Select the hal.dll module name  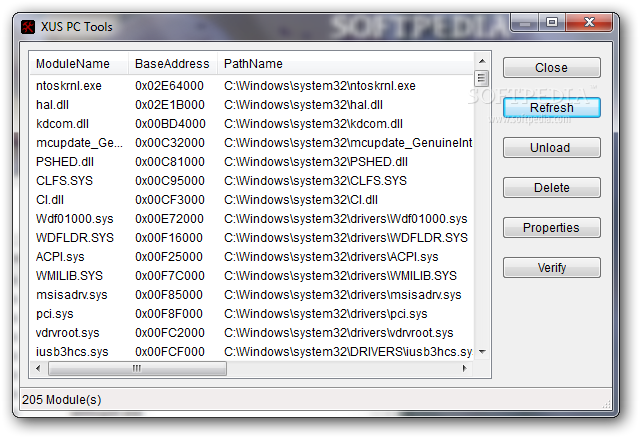click(x=52, y=105)
